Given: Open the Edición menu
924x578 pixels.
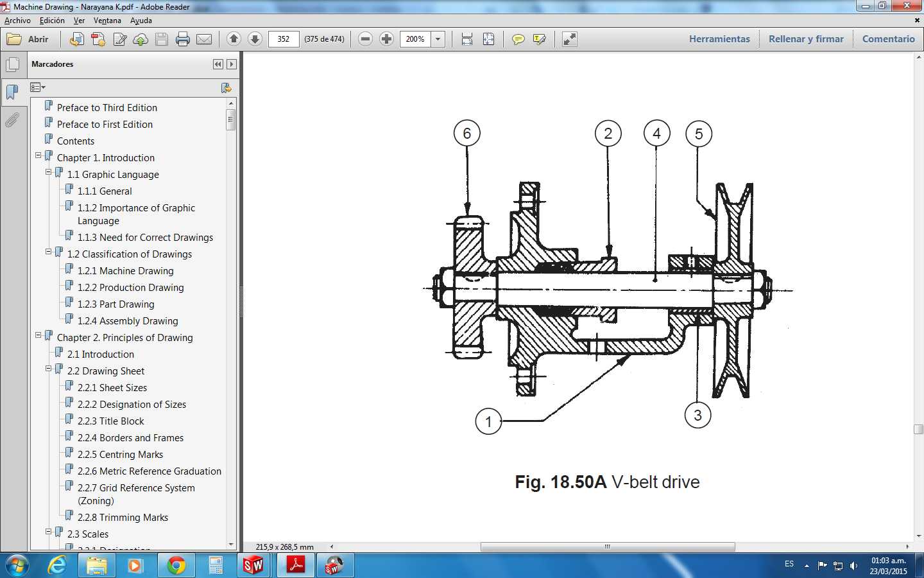Looking at the screenshot, I should point(52,21).
